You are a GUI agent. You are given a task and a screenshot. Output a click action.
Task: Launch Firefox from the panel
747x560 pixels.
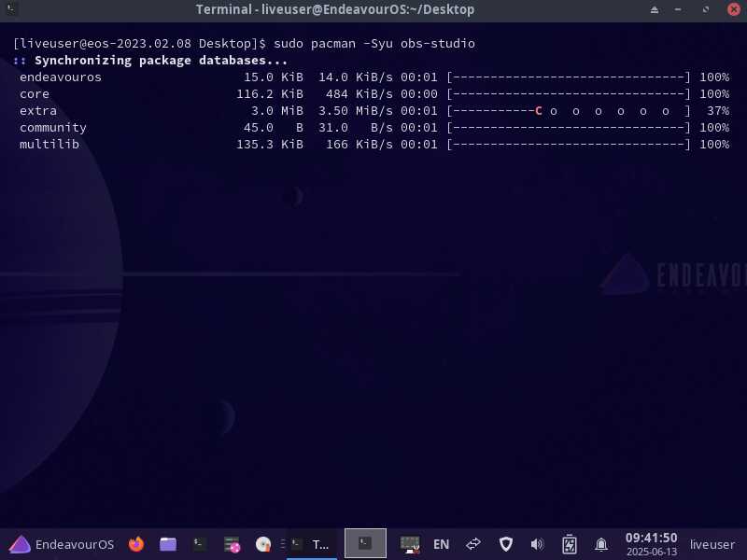click(x=136, y=544)
